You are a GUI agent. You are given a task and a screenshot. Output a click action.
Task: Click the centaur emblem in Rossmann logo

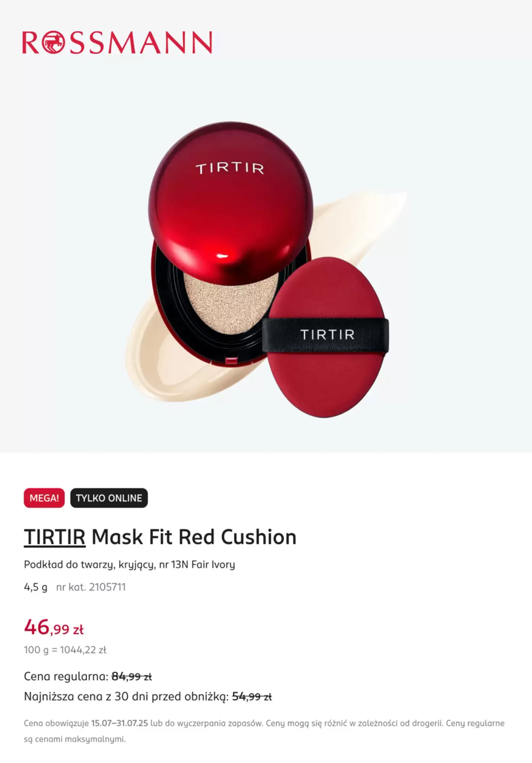[52, 42]
